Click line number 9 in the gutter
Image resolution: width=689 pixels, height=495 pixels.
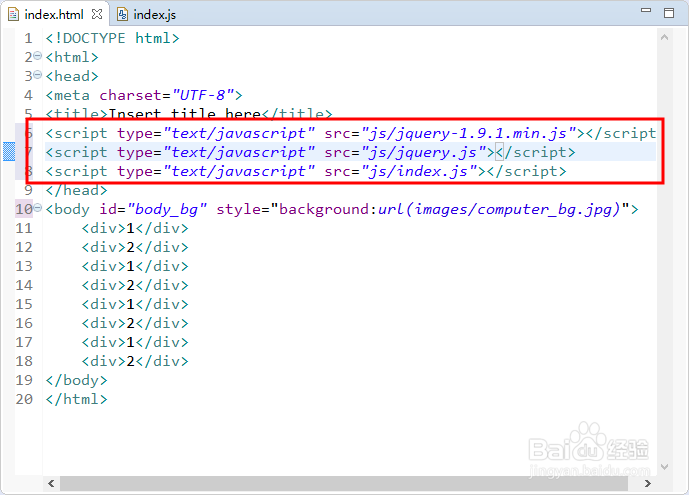tap(28, 190)
